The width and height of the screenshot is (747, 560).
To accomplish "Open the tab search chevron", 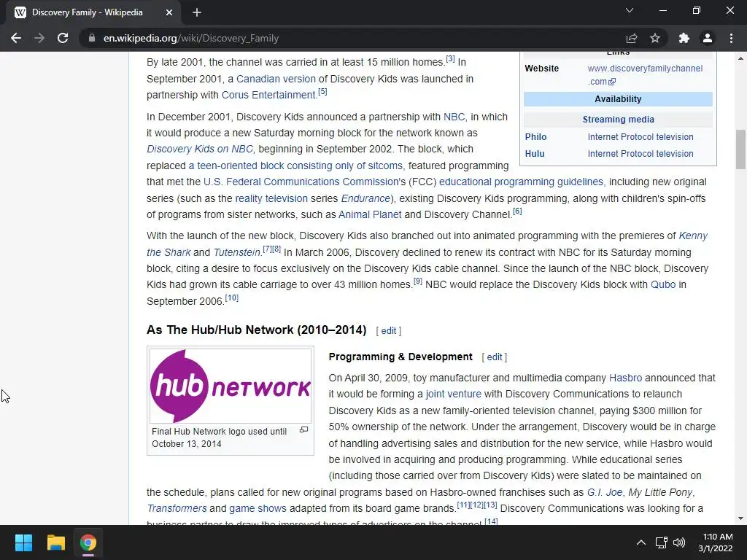I will tap(630, 10).
